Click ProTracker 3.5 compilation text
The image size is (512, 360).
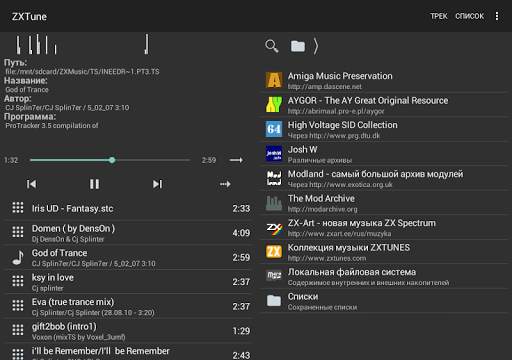pos(52,125)
